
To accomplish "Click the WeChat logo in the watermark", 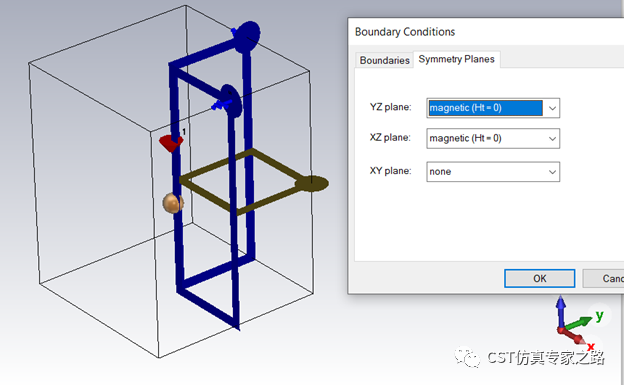I will pyautogui.click(x=467, y=357).
